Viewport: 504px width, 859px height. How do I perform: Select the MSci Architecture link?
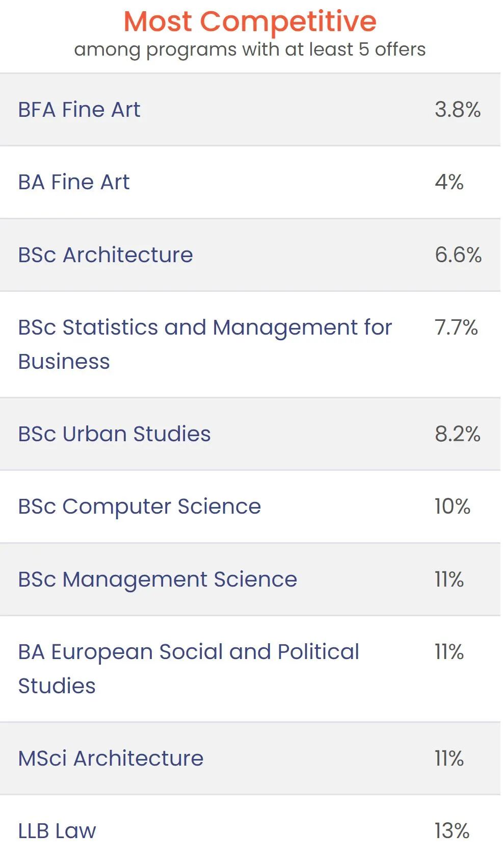click(x=111, y=759)
